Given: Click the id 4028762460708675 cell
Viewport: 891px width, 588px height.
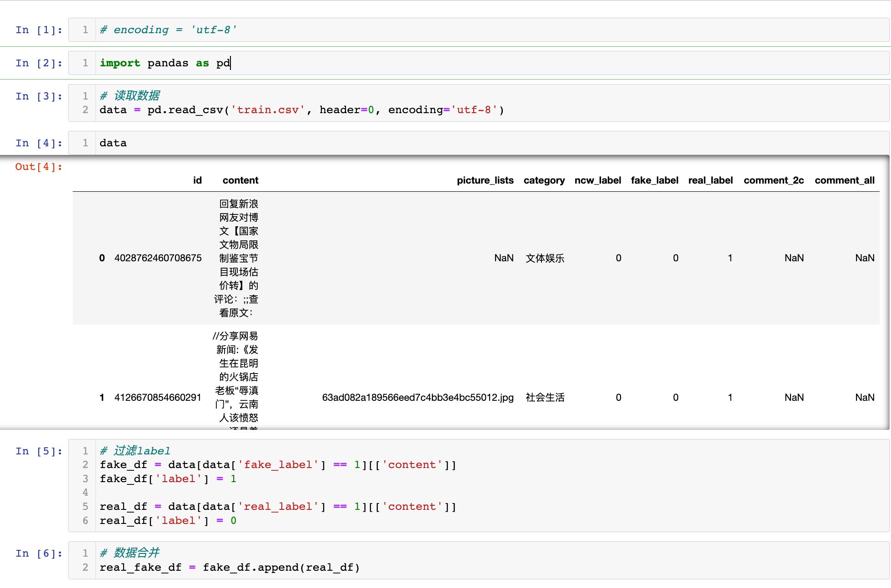Looking at the screenshot, I should 158,258.
